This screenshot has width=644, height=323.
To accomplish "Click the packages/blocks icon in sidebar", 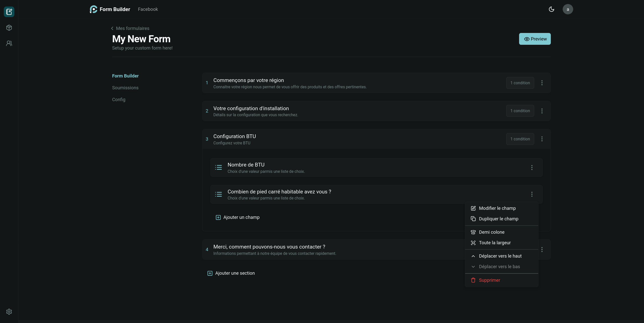I will [9, 28].
